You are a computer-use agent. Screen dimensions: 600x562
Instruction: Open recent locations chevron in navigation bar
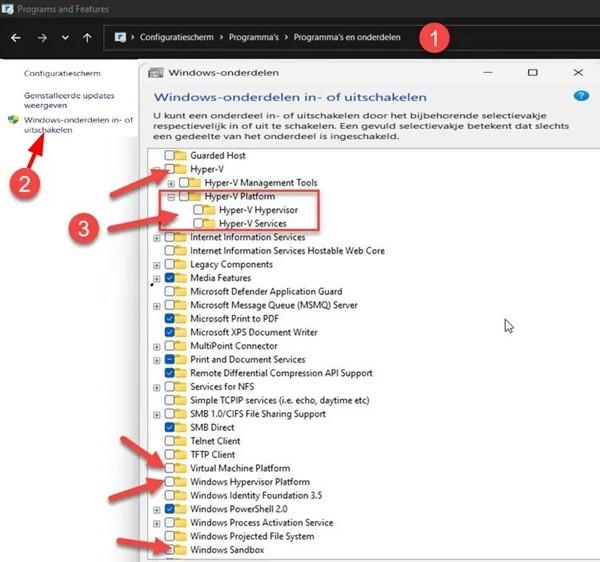coord(65,38)
